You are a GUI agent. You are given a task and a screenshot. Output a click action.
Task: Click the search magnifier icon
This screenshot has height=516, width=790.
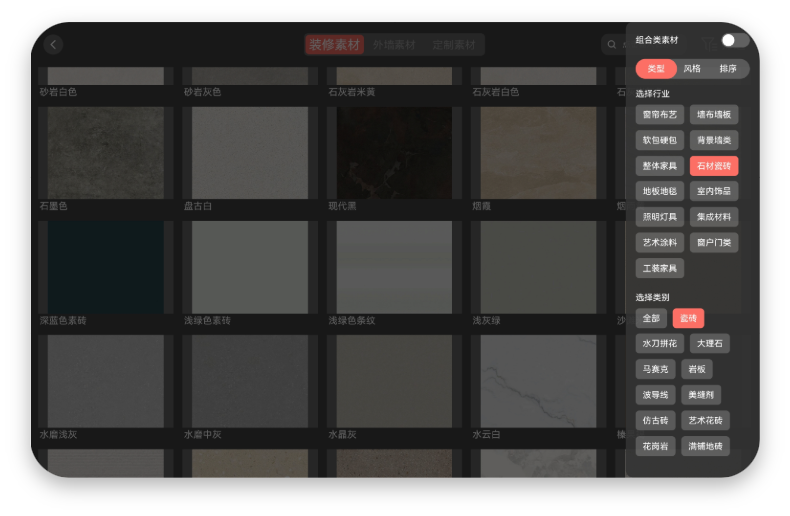pyautogui.click(x=611, y=45)
